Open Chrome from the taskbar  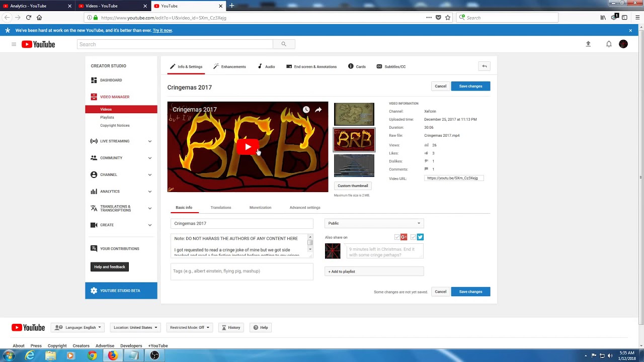pyautogui.click(x=92, y=355)
